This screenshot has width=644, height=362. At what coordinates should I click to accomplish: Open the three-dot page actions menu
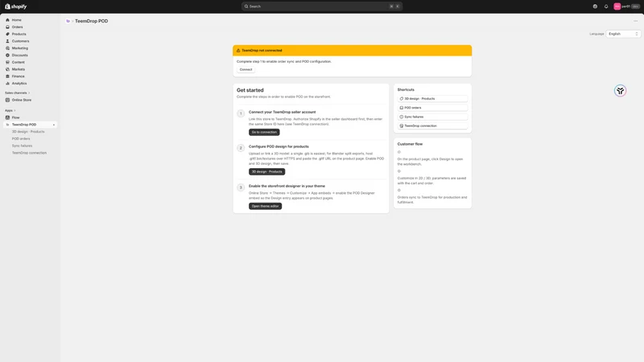[x=635, y=21]
